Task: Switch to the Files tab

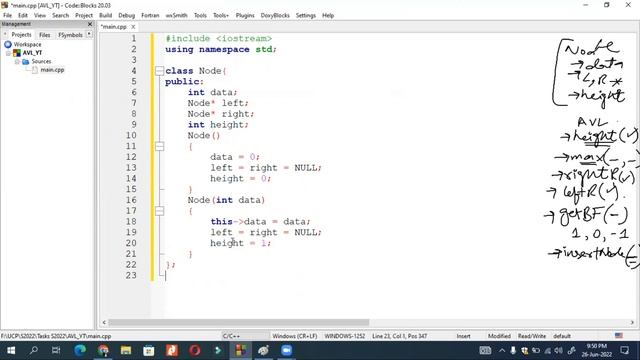Action: [x=44, y=35]
